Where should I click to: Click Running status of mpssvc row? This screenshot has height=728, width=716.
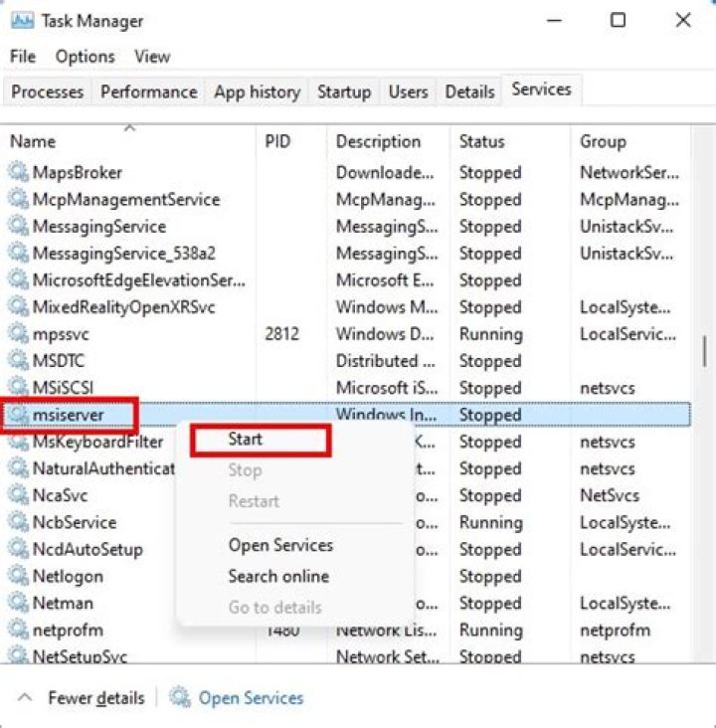491,334
